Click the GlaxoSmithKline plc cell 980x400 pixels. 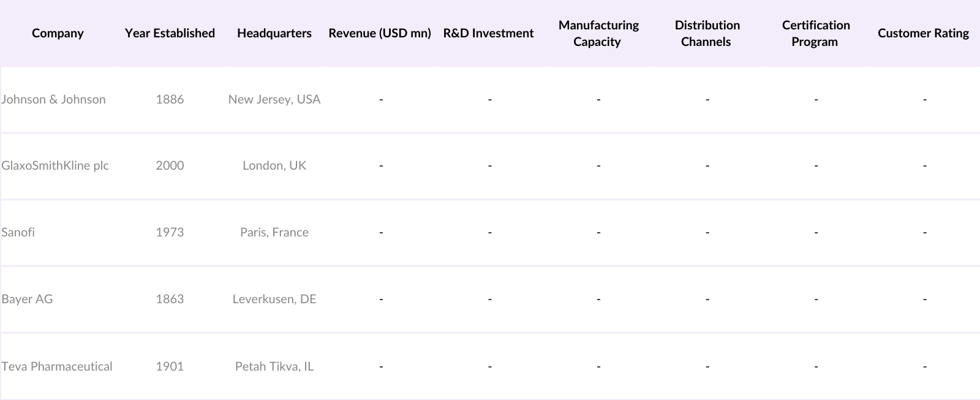pos(55,165)
